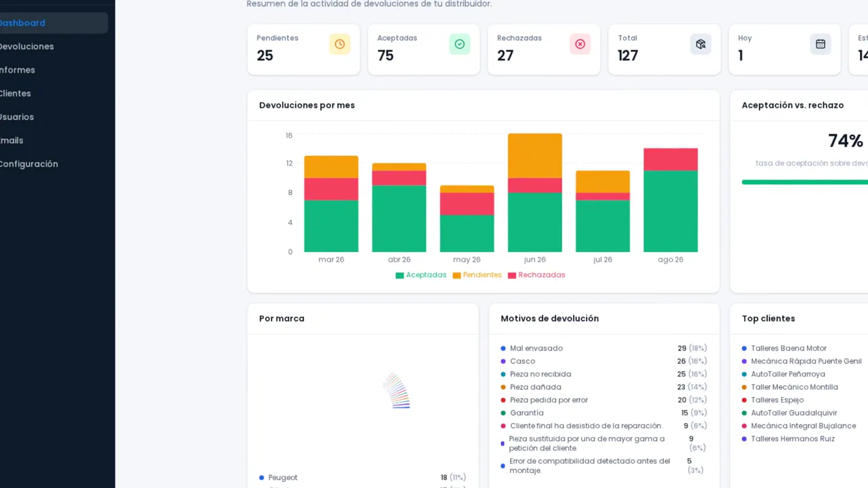Click the orange segment of the jul 26 bar
The image size is (868, 488).
[x=603, y=182]
